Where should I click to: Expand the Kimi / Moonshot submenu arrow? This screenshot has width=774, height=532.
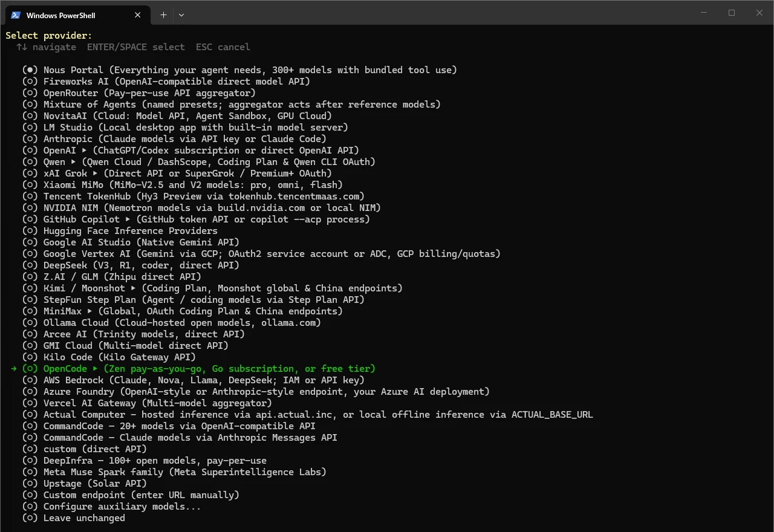(x=133, y=288)
